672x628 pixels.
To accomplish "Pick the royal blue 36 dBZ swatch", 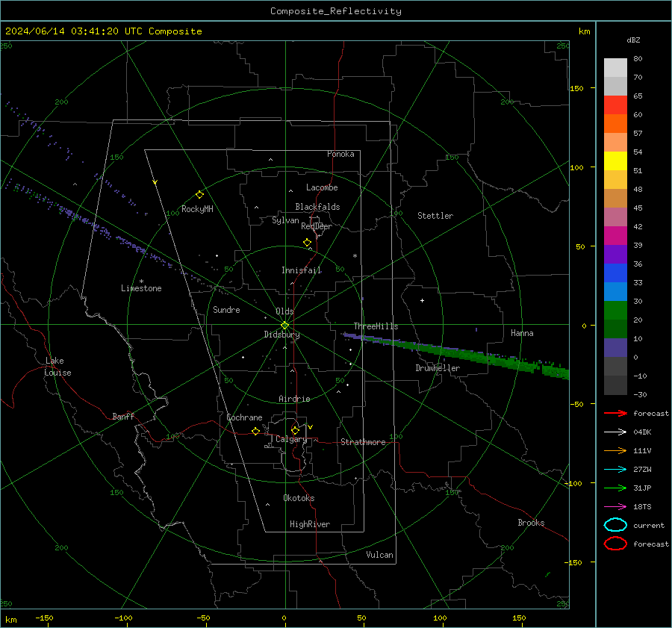I will coord(615,273).
